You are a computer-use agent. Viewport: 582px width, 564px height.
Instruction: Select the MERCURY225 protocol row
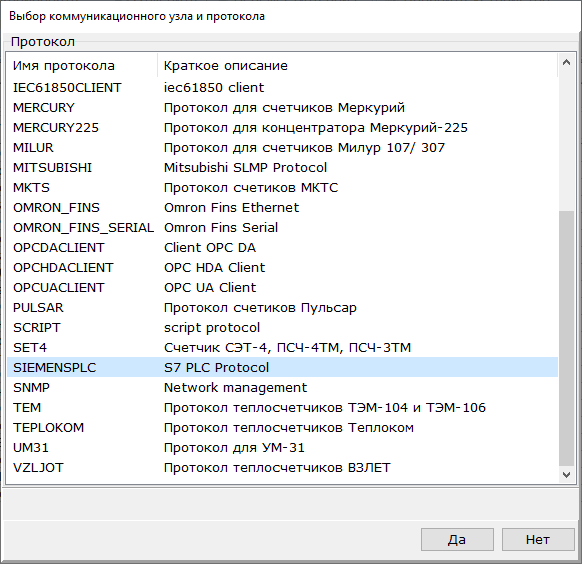click(282, 128)
